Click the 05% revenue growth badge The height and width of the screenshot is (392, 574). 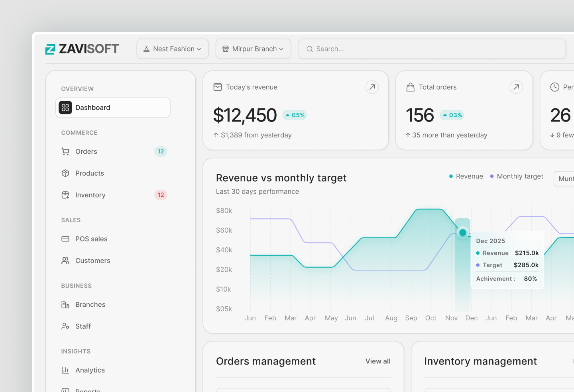[x=295, y=115]
